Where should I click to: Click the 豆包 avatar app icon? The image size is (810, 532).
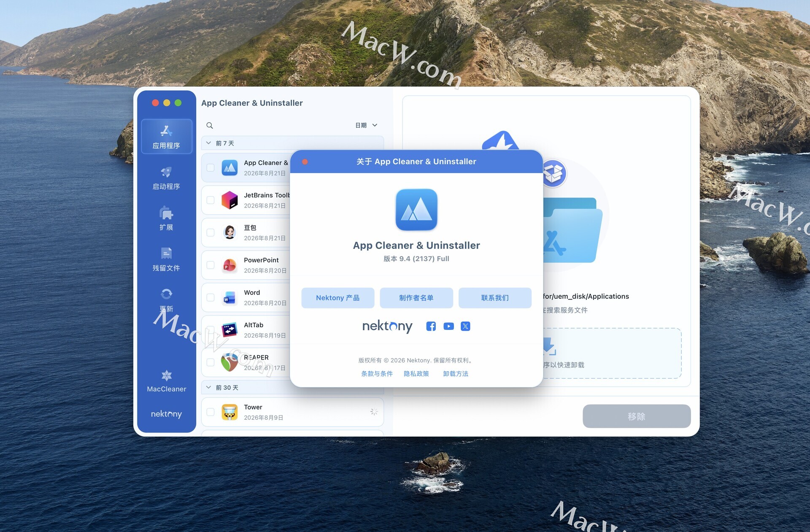tap(229, 232)
